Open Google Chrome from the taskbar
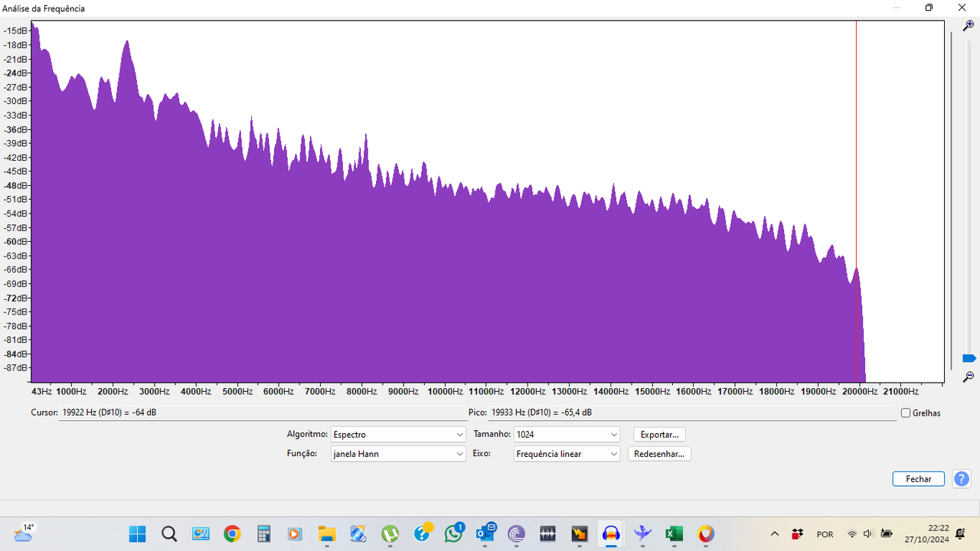 pyautogui.click(x=232, y=533)
